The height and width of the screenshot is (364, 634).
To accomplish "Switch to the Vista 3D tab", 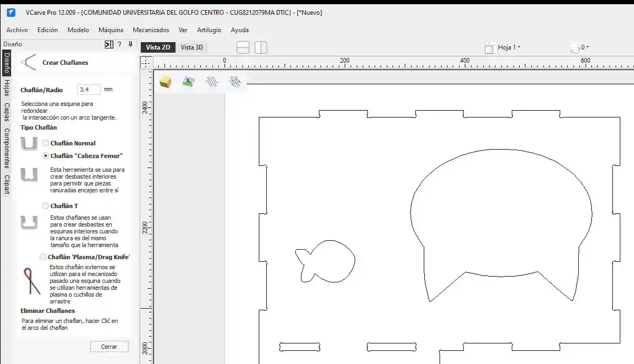I will click(x=192, y=47).
